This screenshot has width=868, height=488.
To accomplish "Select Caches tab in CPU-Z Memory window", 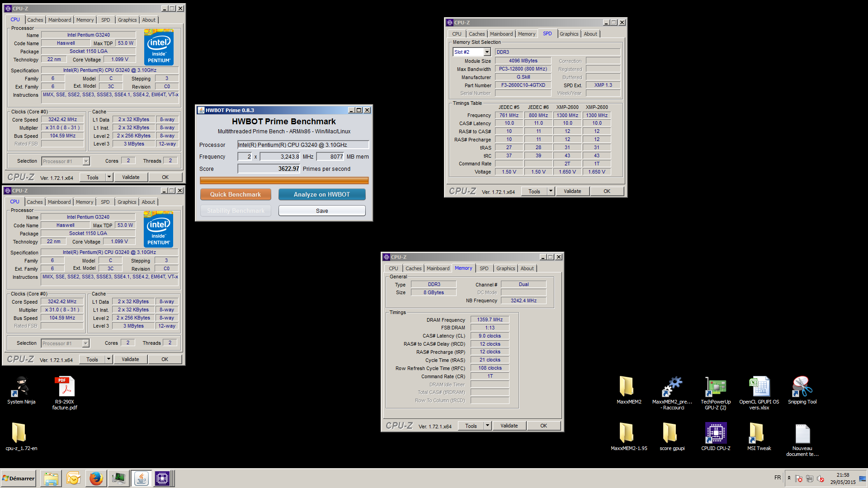I will [413, 268].
